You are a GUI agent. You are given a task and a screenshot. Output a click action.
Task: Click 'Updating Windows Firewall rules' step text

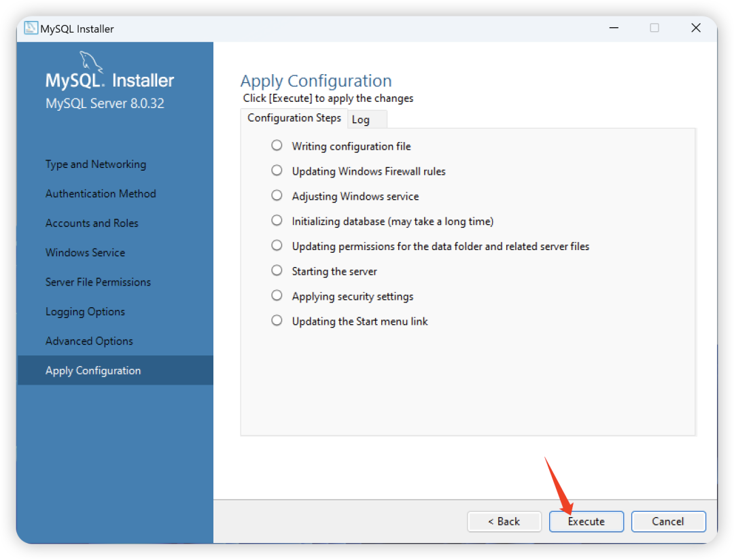click(369, 171)
